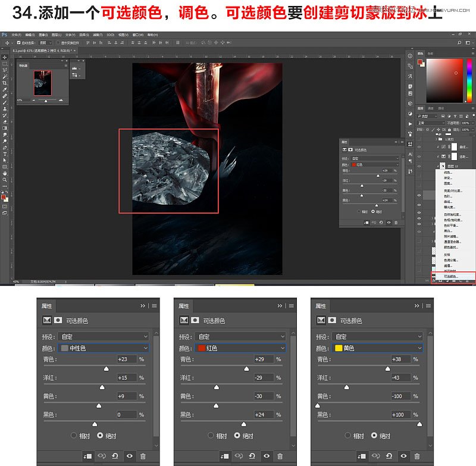Collapse 中性色 panel with double-arrow icon
Image resolution: width=476 pixels, height=466 pixels.
coord(143,306)
